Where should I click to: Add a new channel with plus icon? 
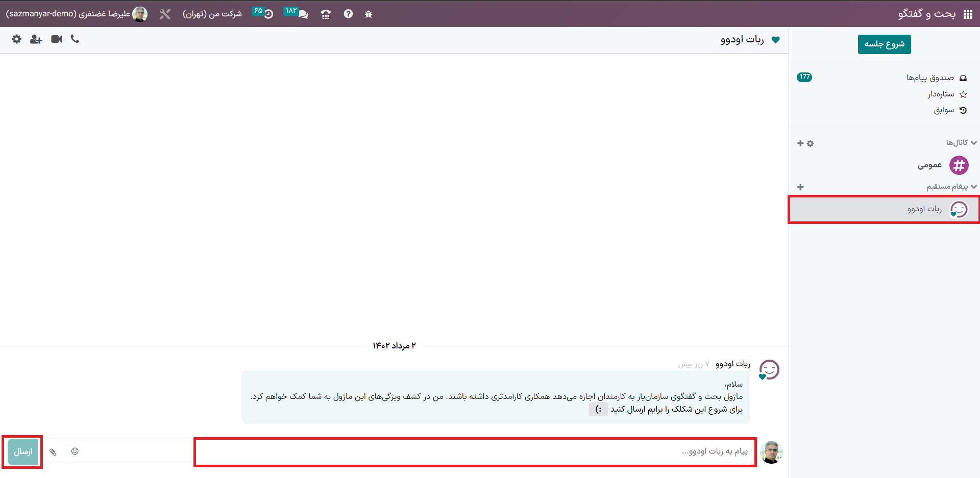[800, 143]
